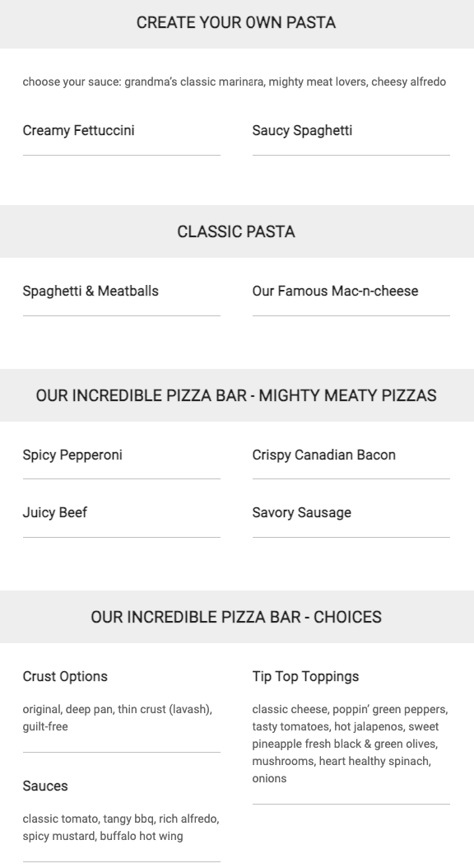The width and height of the screenshot is (474, 868).
Task: Select Crispy Canadian Bacon pizza
Action: (324, 455)
